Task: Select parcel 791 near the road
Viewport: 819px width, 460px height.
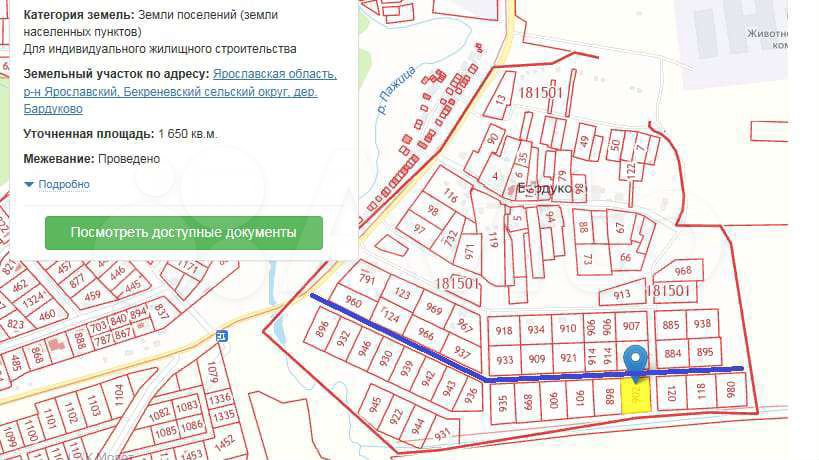Action: coord(366,279)
